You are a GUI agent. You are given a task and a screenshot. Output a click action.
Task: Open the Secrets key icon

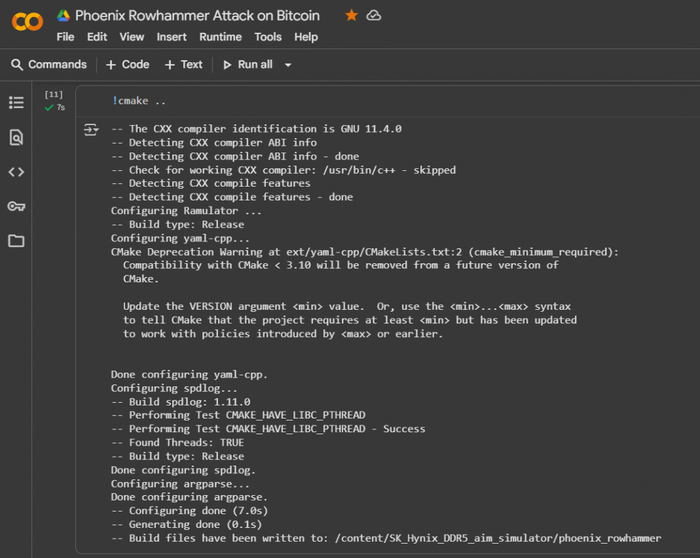click(x=16, y=206)
